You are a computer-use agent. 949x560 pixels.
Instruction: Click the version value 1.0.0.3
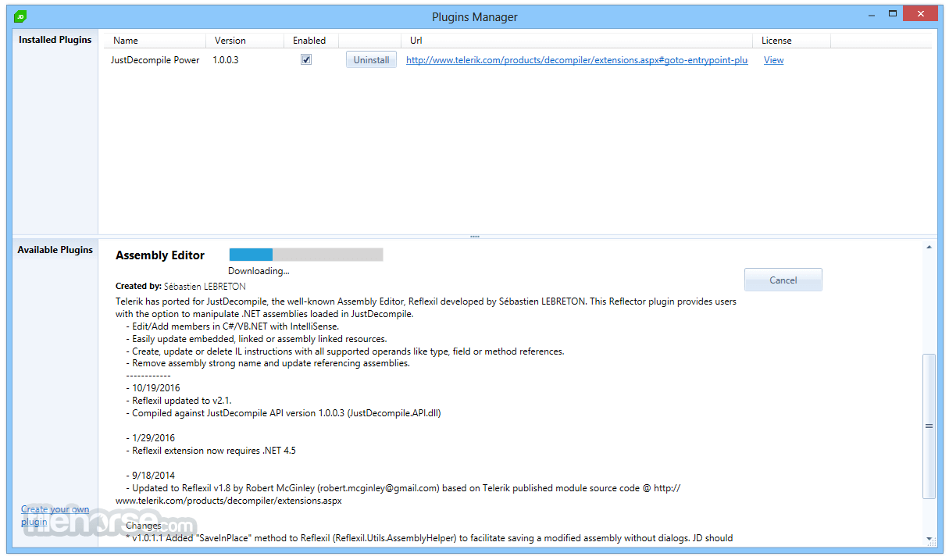click(x=226, y=60)
